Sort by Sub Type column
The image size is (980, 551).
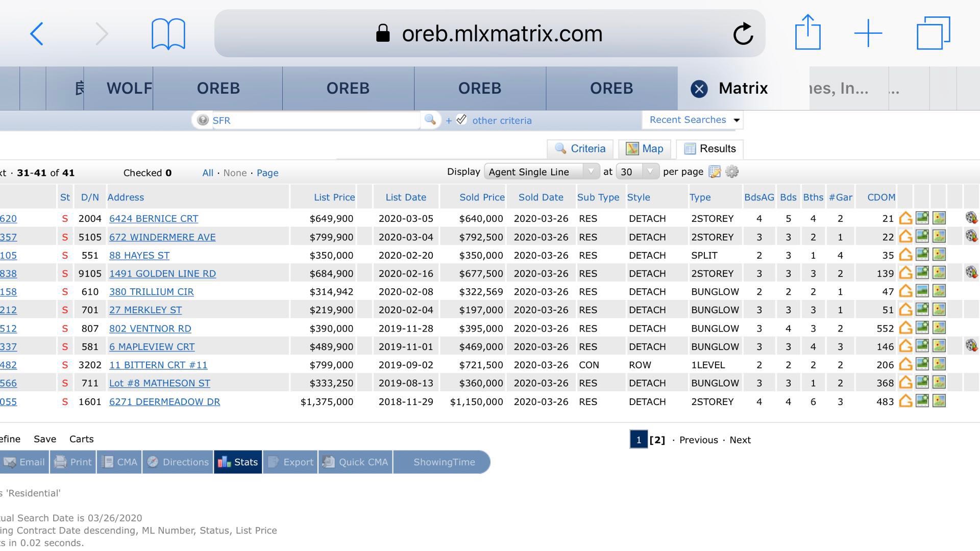pos(598,197)
